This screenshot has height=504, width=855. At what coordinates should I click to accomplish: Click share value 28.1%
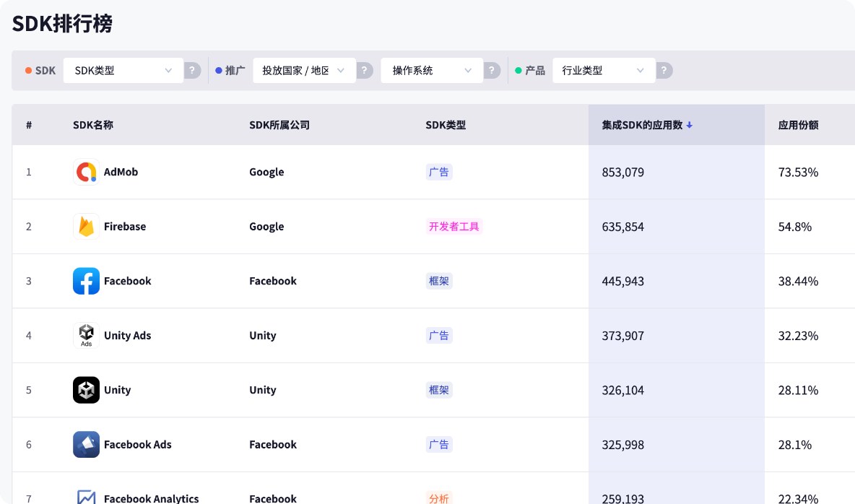pos(795,445)
